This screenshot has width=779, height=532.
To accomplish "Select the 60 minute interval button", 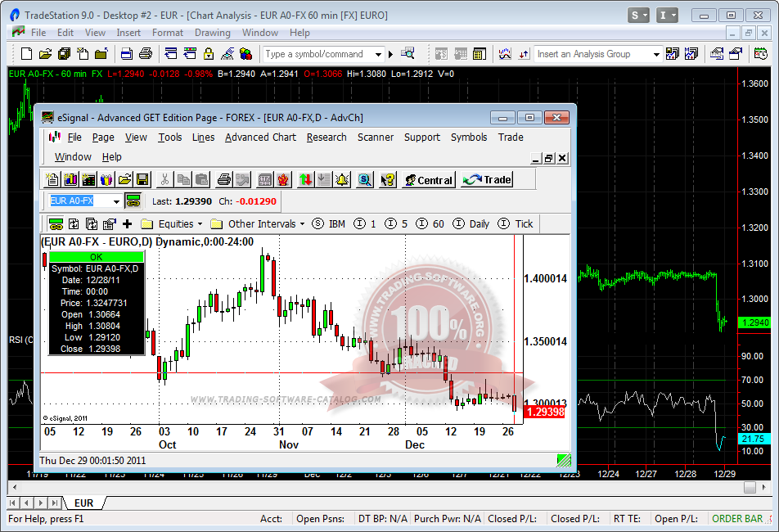I will 431,223.
